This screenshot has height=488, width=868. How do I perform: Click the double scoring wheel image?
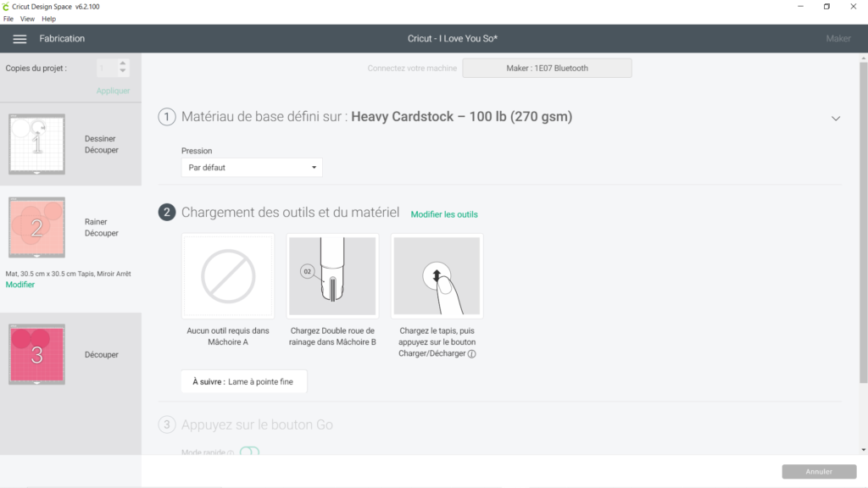click(x=332, y=276)
